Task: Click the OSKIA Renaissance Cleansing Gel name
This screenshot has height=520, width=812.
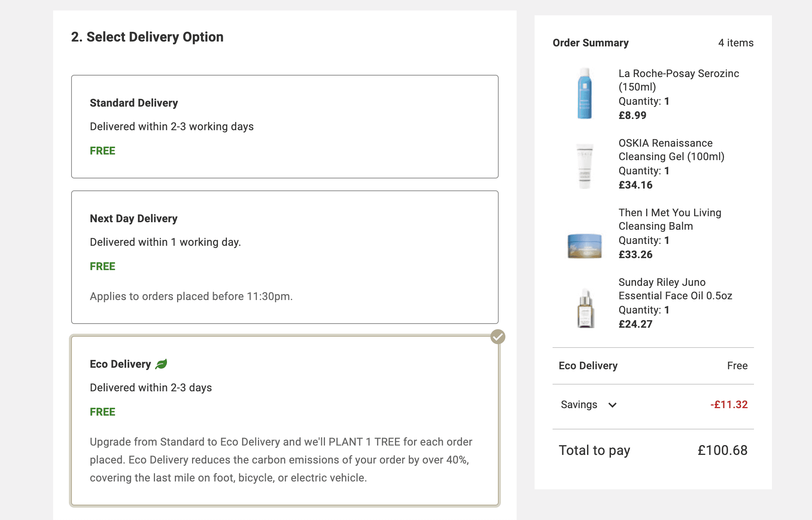Action: point(671,150)
